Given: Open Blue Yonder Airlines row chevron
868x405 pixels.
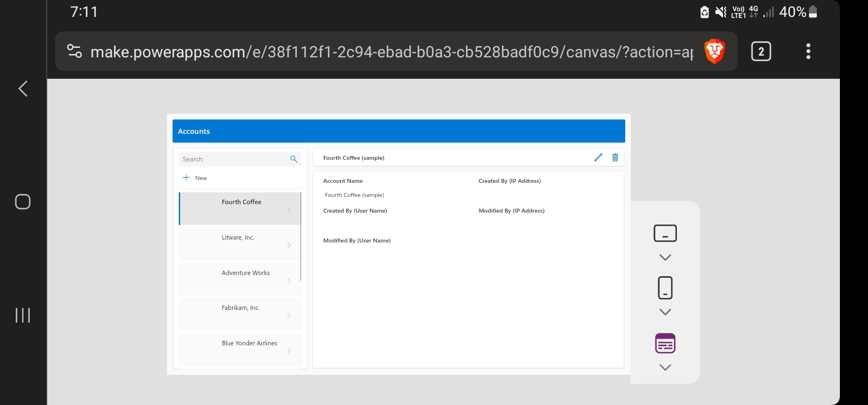Looking at the screenshot, I should (289, 351).
